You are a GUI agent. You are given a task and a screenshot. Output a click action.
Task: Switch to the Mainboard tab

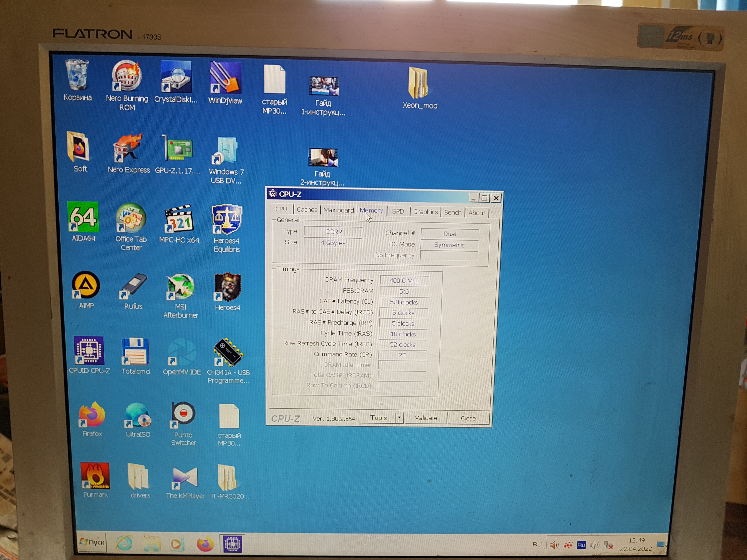338,210
